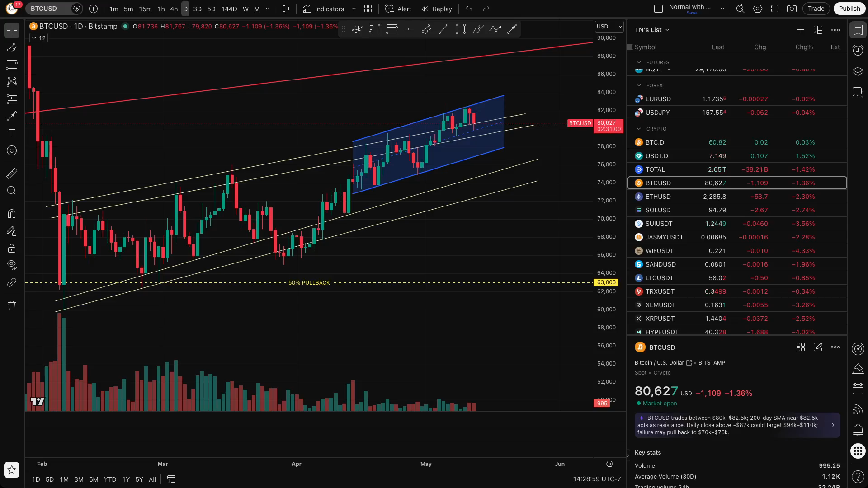Select the Measure ruler tool
This screenshot has height=488, width=868.
pos(12,173)
